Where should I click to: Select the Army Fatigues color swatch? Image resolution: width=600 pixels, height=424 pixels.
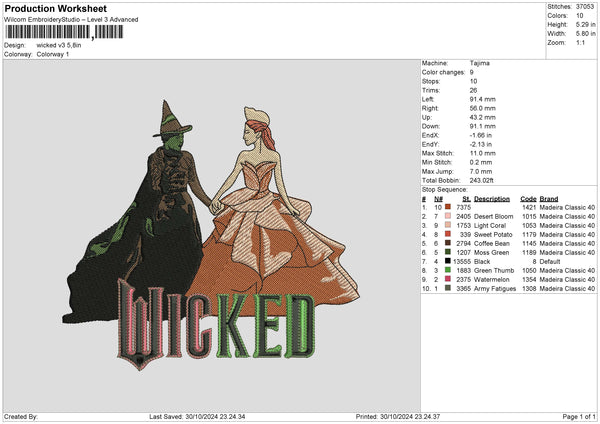pos(448,288)
